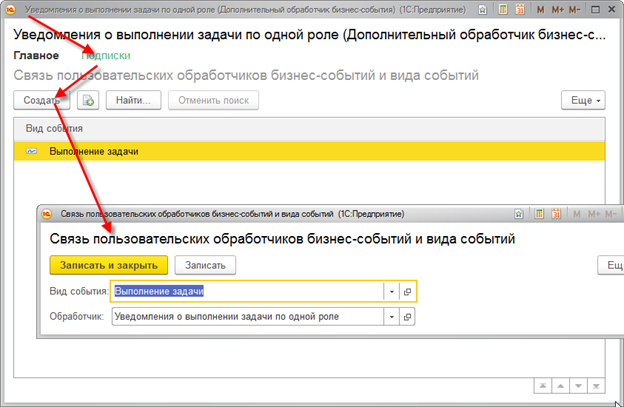Click the Найти... button
Screen dimensions: 624x407
132,101
